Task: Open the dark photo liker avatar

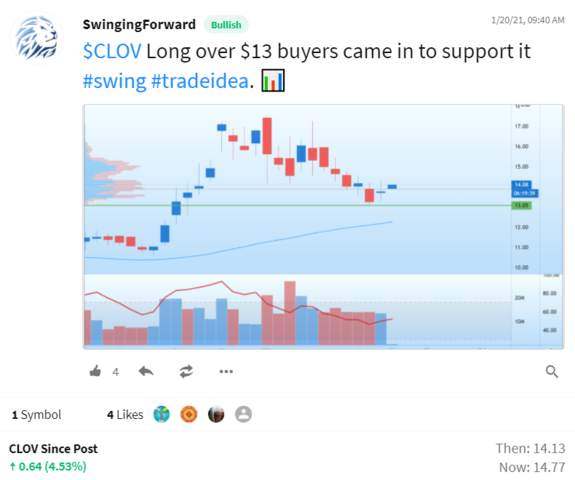Action: click(216, 414)
